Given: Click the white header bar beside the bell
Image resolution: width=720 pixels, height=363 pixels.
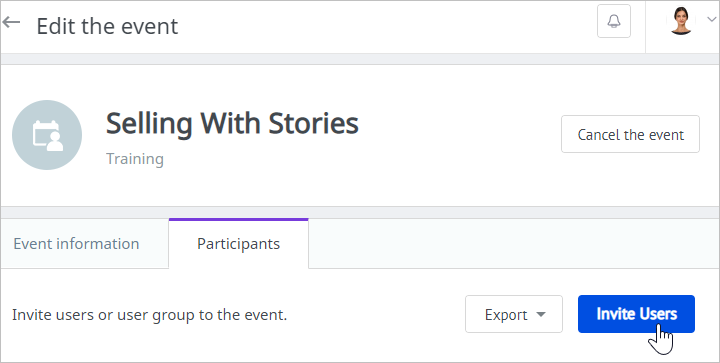Looking at the screenshot, I should (386, 26).
